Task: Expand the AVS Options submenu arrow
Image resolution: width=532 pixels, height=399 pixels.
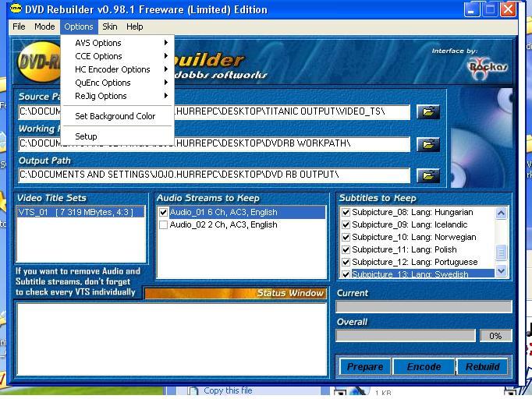Action: tap(166, 43)
